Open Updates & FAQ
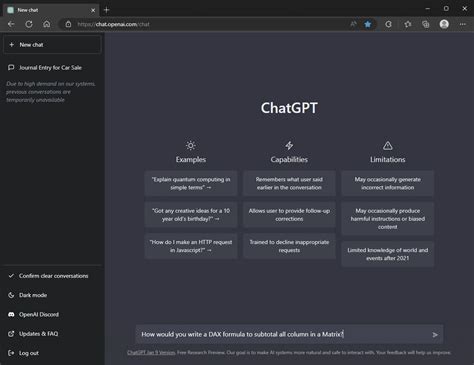 coord(52,334)
